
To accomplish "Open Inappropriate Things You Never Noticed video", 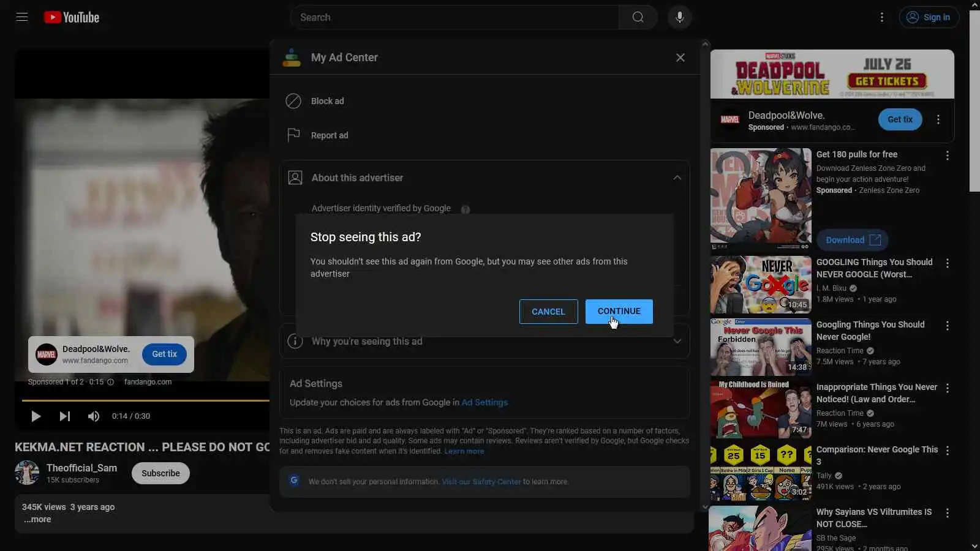I will 761,410.
